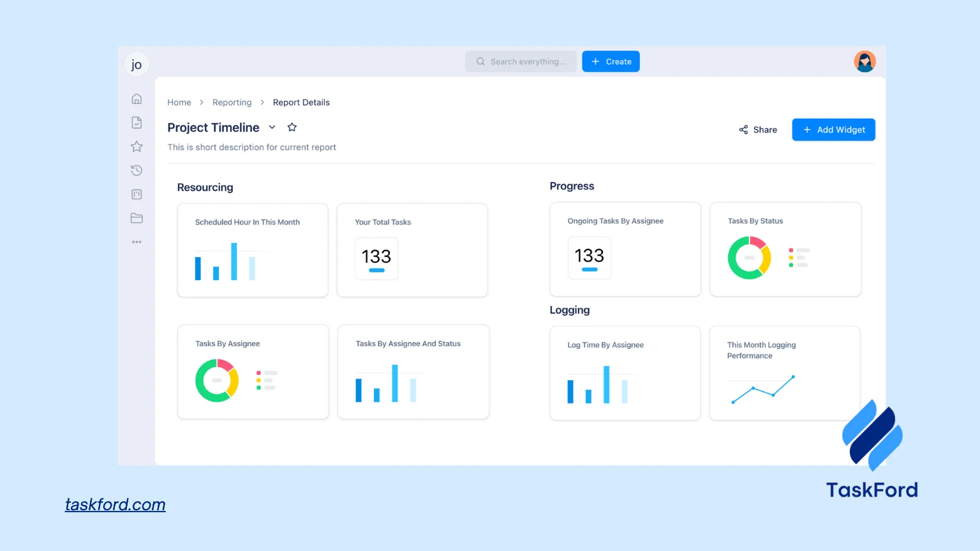Open the This Month Logging Performance widget
The height and width of the screenshot is (551, 980).
(x=784, y=373)
